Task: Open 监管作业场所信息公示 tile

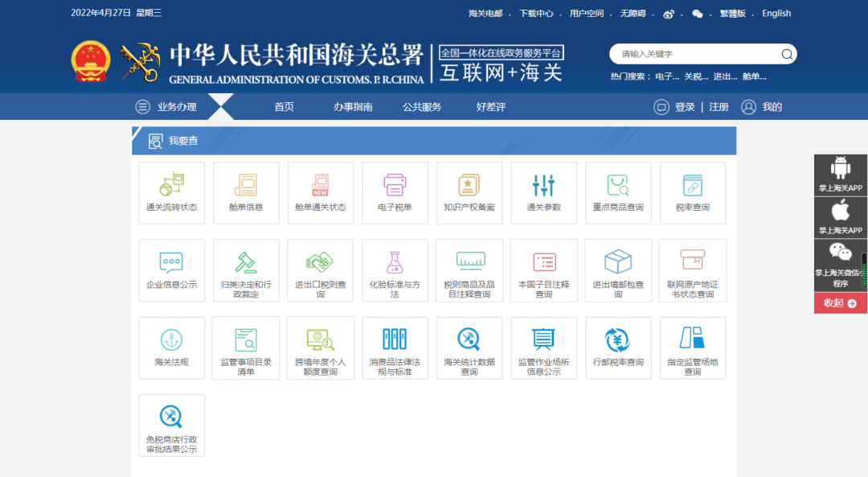Action: (x=543, y=348)
